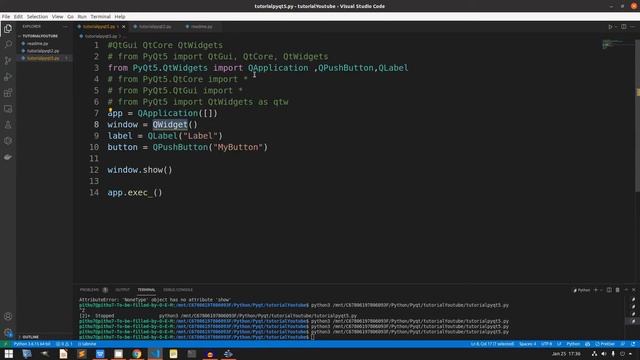Close the active tutorialpyqt5.py tab

pyautogui.click(x=124, y=27)
